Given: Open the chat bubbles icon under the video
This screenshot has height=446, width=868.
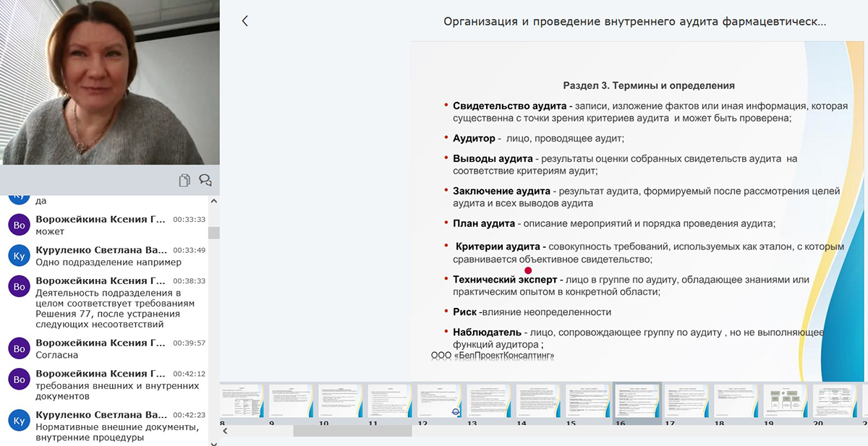Looking at the screenshot, I should [x=205, y=180].
